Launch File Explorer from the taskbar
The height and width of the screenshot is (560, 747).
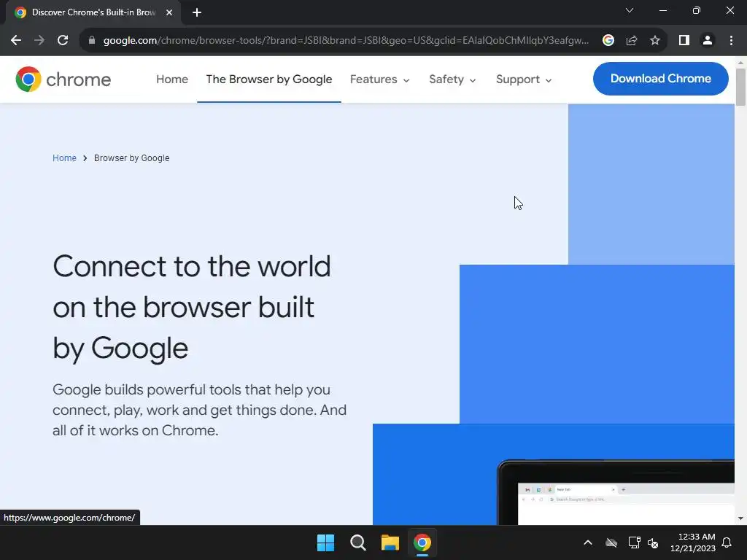click(x=390, y=542)
